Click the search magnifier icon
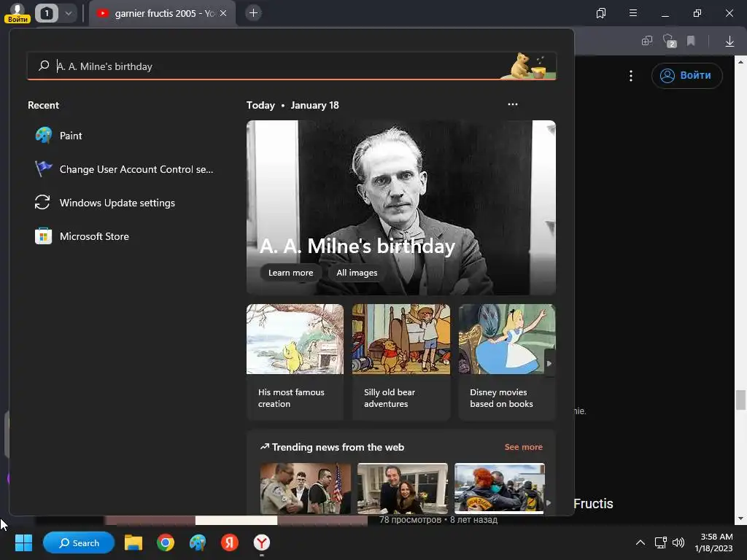This screenshot has height=560, width=747. pyautogui.click(x=44, y=66)
